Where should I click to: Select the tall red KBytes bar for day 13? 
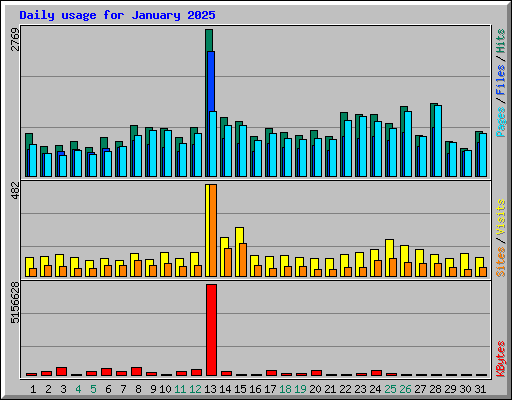coord(211,330)
